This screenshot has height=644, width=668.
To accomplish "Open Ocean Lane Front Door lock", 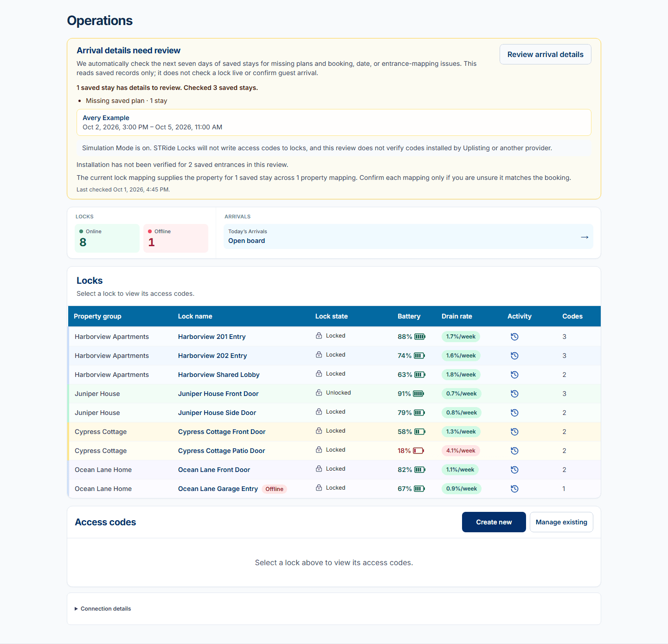I will [x=214, y=470].
